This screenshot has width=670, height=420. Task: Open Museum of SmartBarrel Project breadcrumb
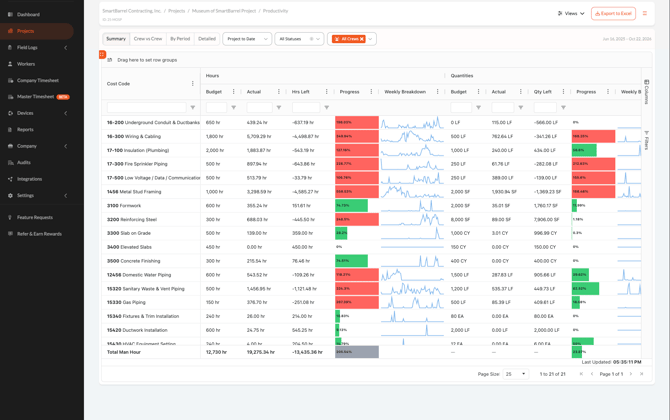(224, 11)
